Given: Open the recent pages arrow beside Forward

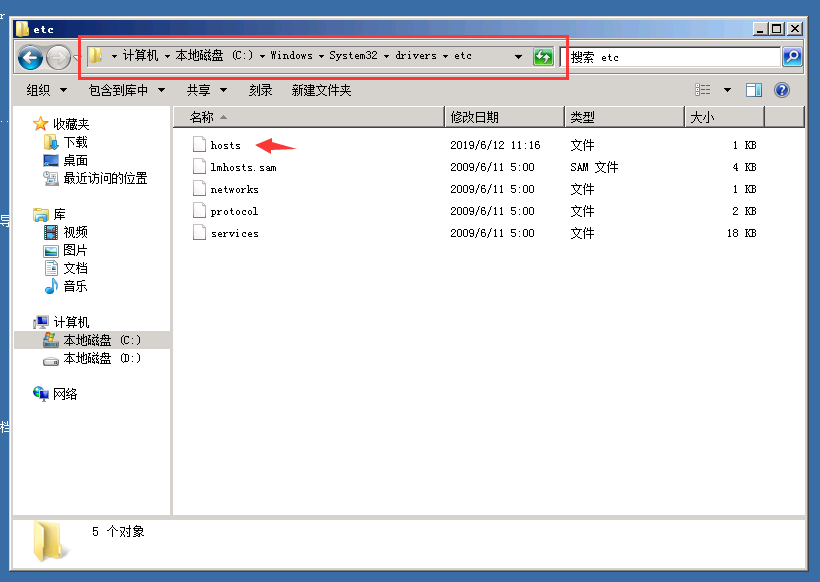Looking at the screenshot, I should tap(77, 57).
